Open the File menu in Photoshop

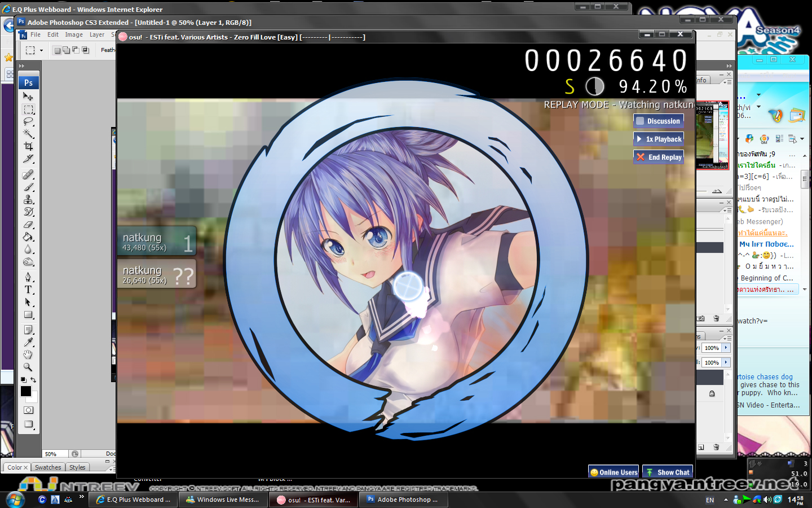[x=36, y=35]
